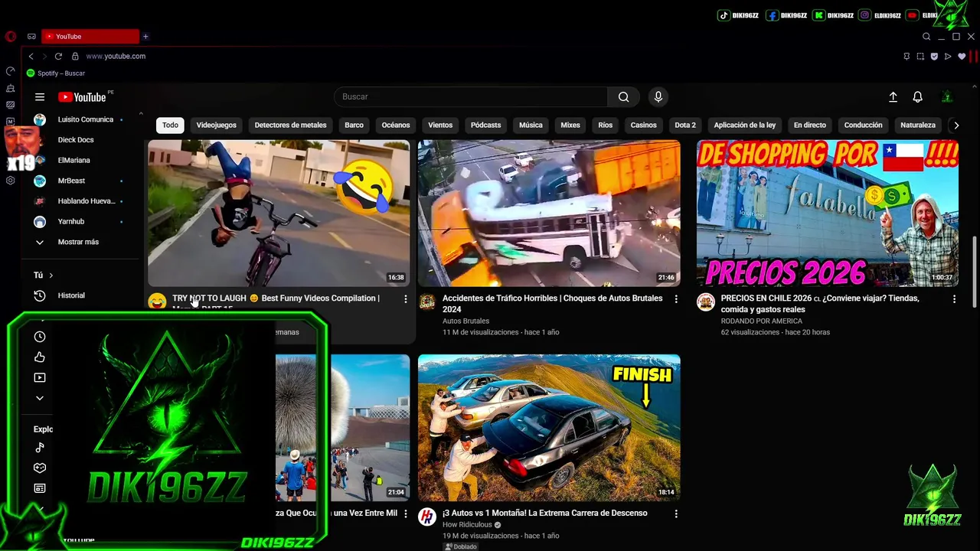Expand the list below the videos icon
980x551 pixels.
click(x=40, y=398)
